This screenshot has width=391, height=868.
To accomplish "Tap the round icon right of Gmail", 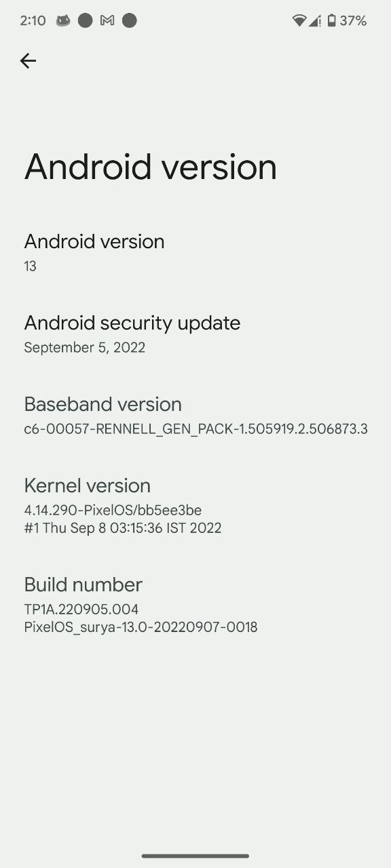I will pyautogui.click(x=129, y=21).
